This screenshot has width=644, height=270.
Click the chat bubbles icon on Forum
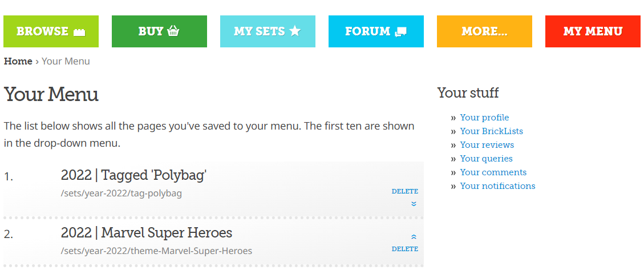tap(400, 32)
